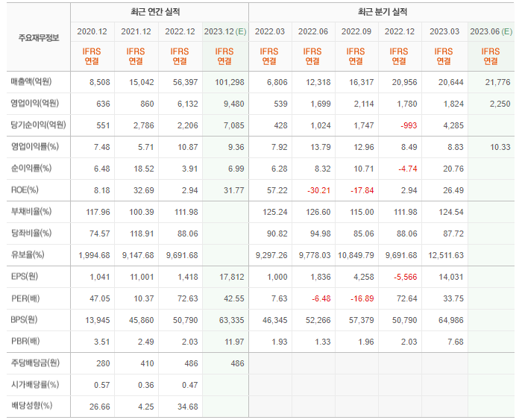Click the 최근 분기 실적 header
Image resolution: width=522 pixels, height=420 pixels.
point(382,12)
